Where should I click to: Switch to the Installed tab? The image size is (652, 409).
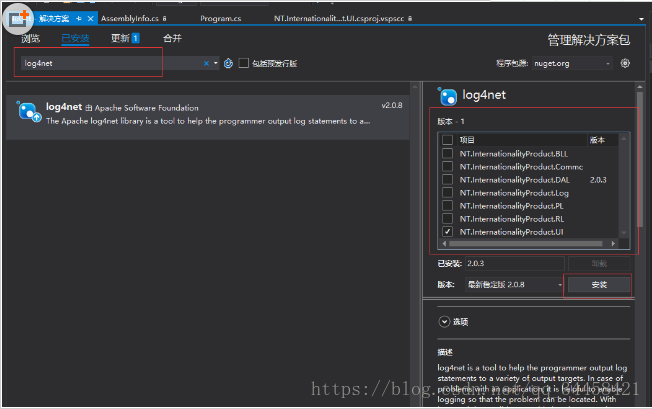(x=75, y=39)
